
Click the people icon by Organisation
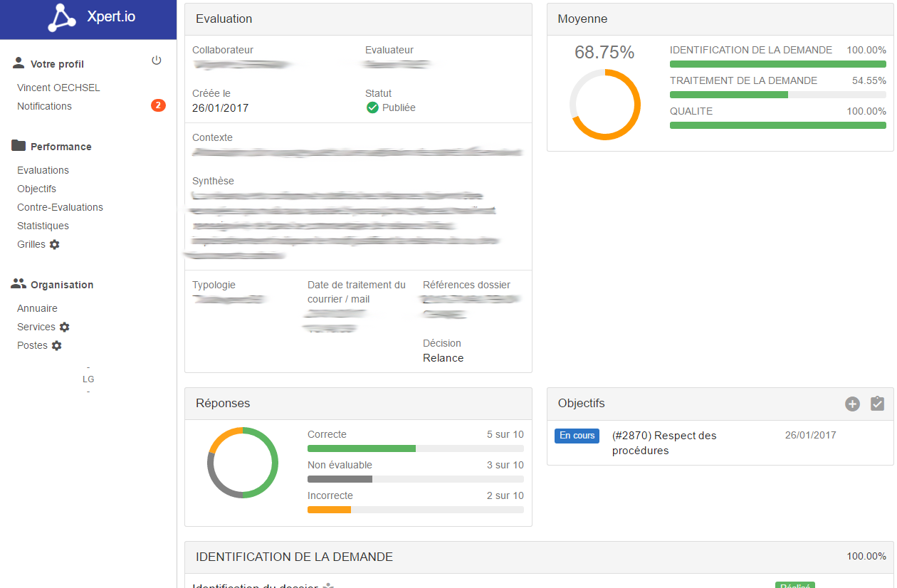pos(19,283)
